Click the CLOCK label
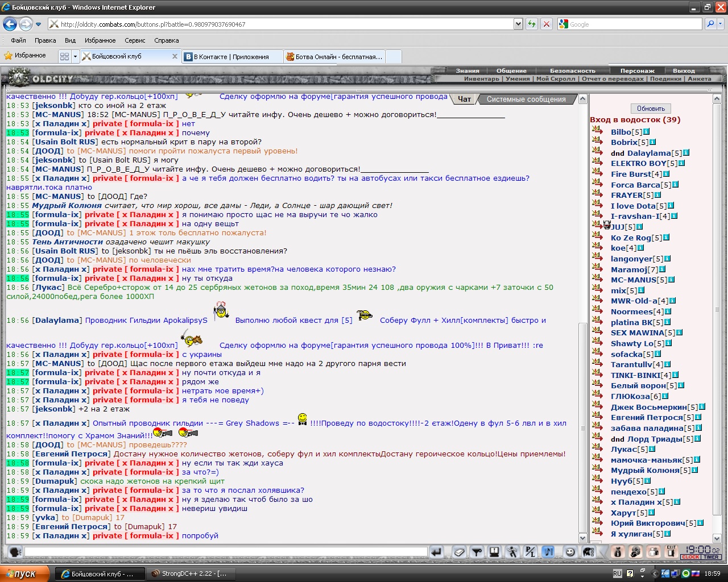This screenshot has height=582, width=728. coord(690,557)
